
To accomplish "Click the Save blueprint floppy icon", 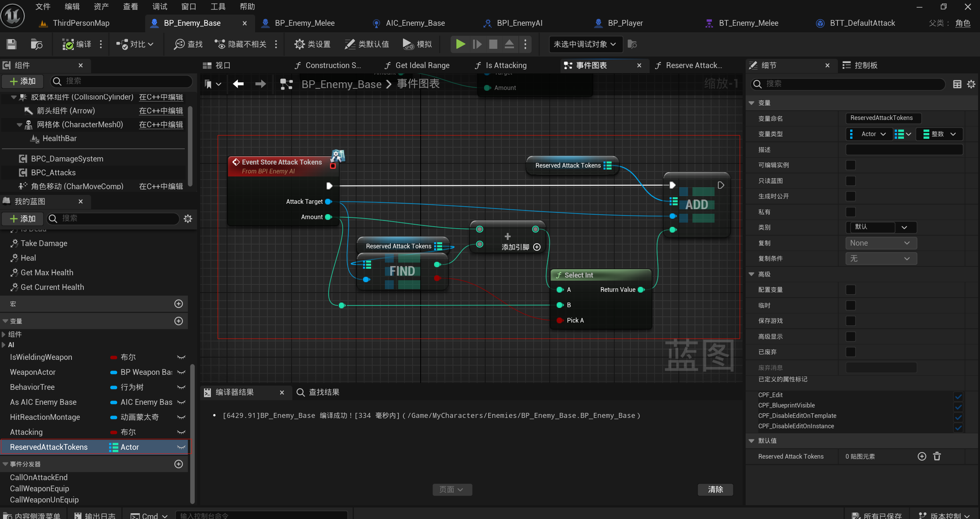I will (x=12, y=44).
